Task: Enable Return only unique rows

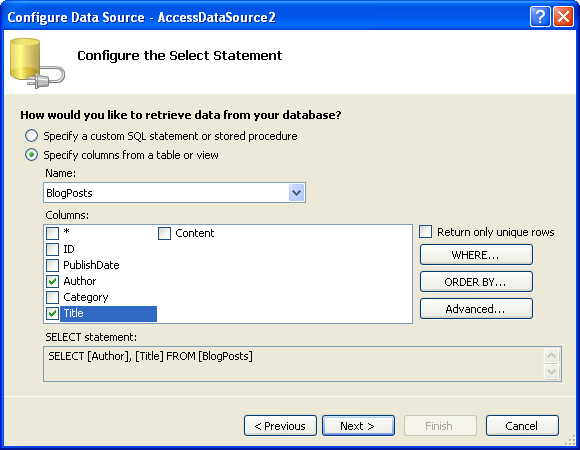Action: click(425, 232)
